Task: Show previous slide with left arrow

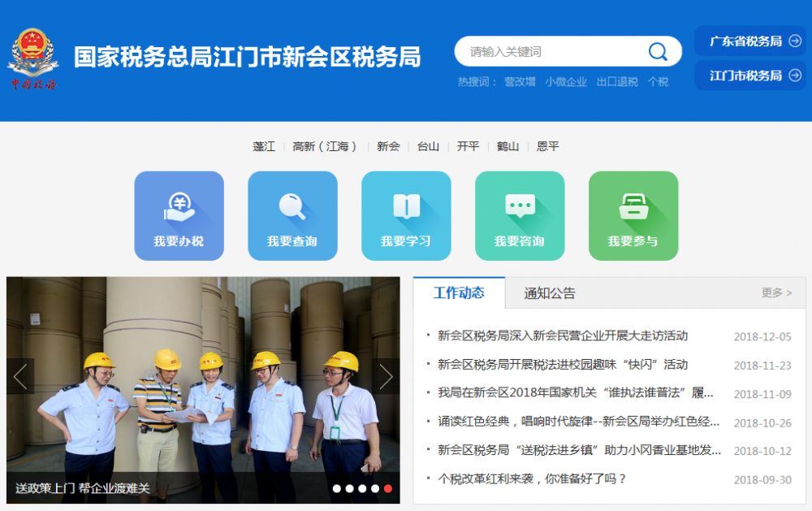Action: pos(20,376)
